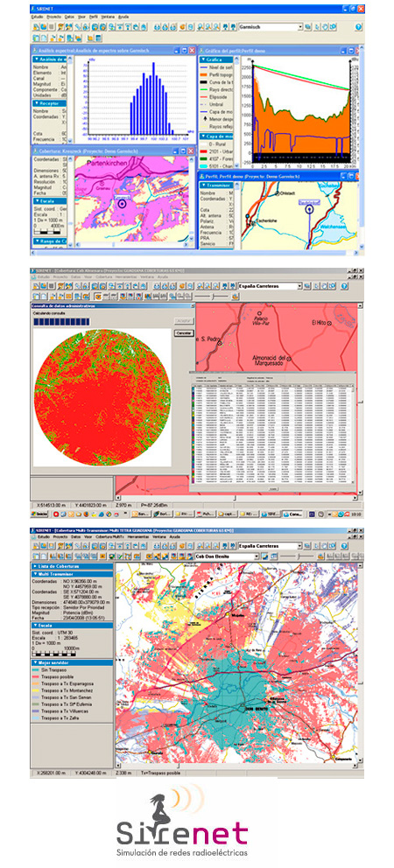This screenshot has width=394, height=868.
Task: Click the Perfil topogr orange legend swatch
Action: coord(203,74)
